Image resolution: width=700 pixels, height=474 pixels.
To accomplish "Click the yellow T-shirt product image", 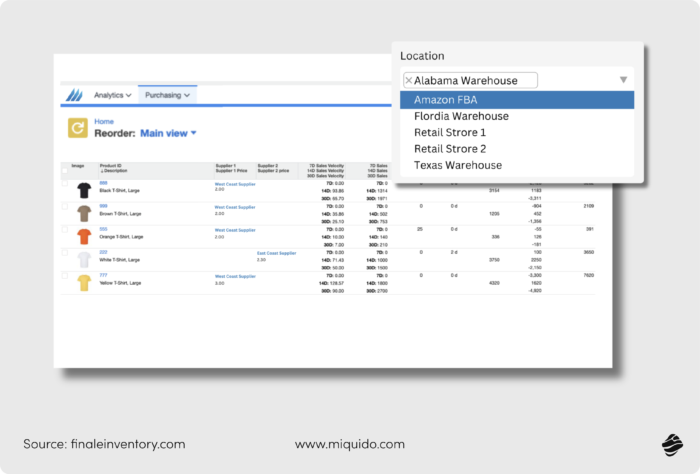I will 83,282.
